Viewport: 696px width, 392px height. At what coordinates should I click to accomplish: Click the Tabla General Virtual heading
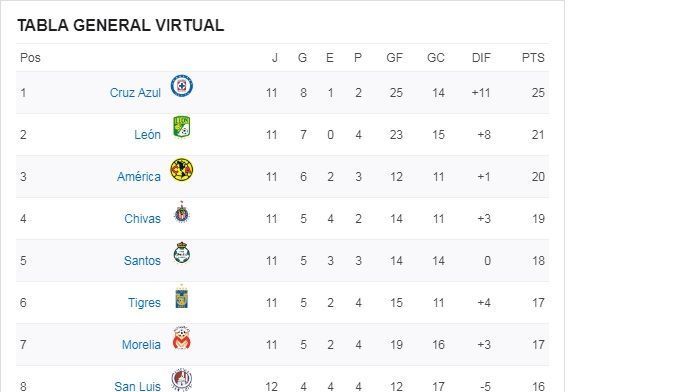(120, 25)
